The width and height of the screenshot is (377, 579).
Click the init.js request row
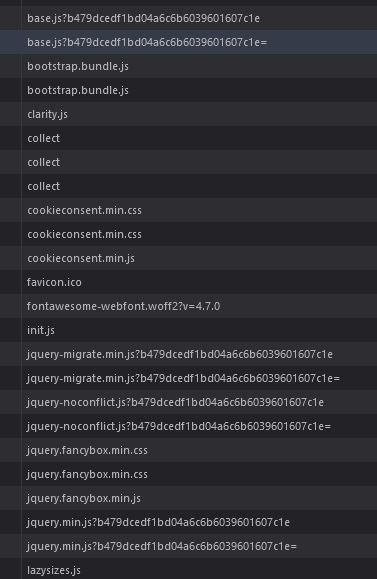tap(188, 330)
